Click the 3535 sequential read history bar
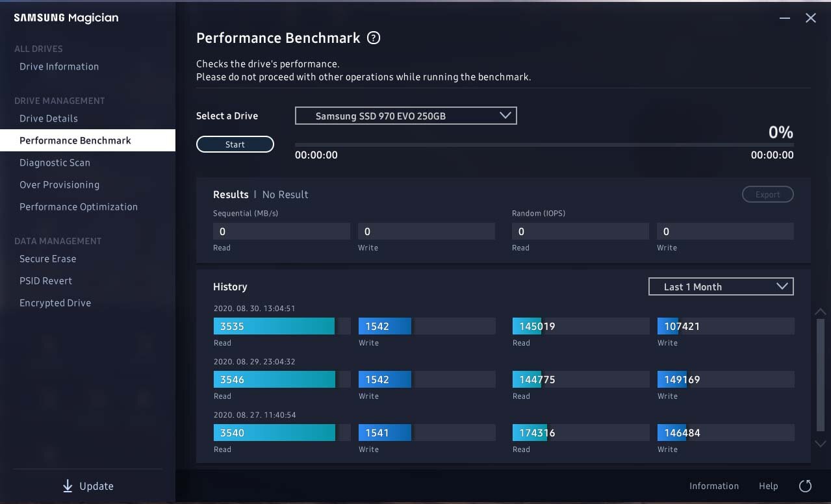The width and height of the screenshot is (831, 504). click(x=281, y=326)
